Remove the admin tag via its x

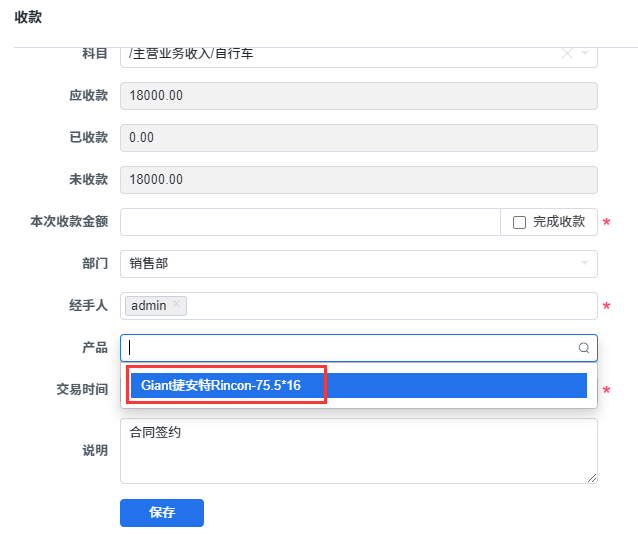[176, 304]
